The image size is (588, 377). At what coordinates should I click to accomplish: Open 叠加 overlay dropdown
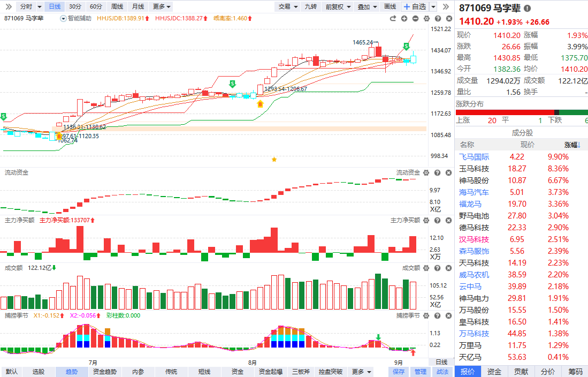[367, 6]
